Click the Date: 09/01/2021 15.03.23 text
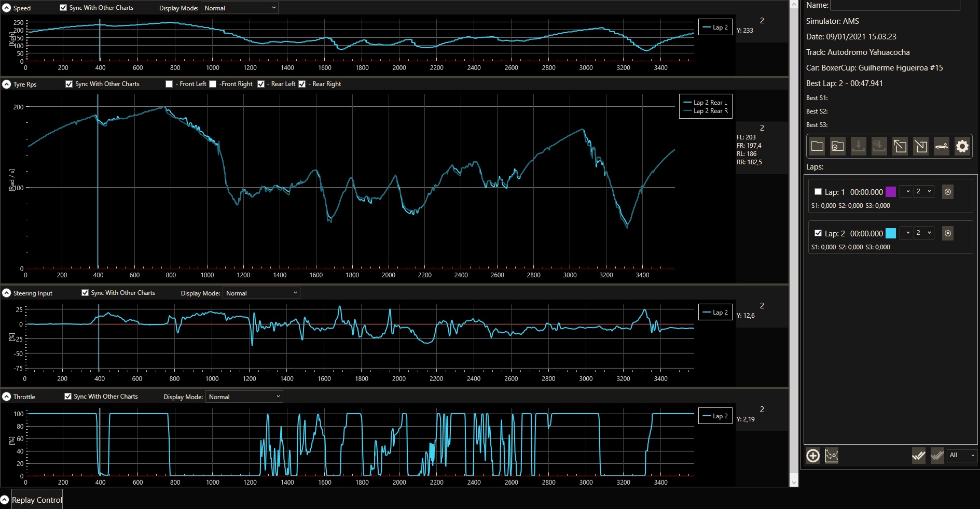980x509 pixels. click(851, 37)
